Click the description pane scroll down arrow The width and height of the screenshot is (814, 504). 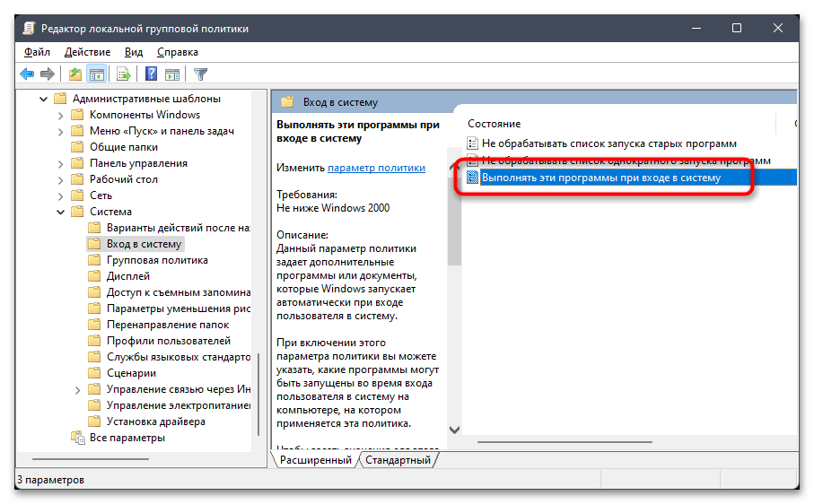[455, 430]
